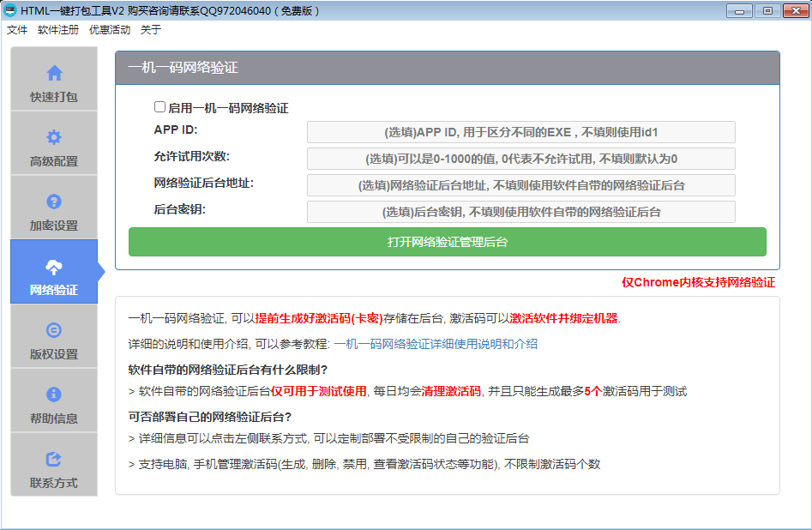The width and height of the screenshot is (812, 530).
Task: Click the 帮助信息 info icon
Action: pos(54,394)
